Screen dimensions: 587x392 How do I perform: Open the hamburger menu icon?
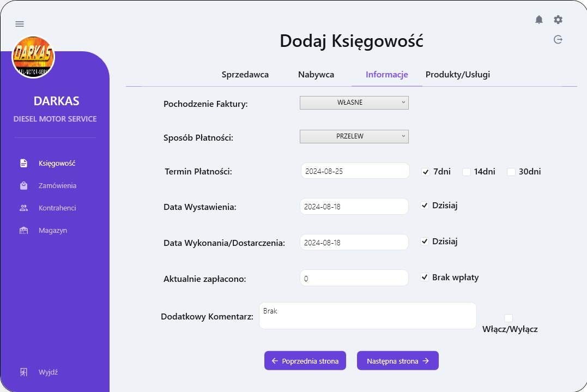[x=20, y=24]
